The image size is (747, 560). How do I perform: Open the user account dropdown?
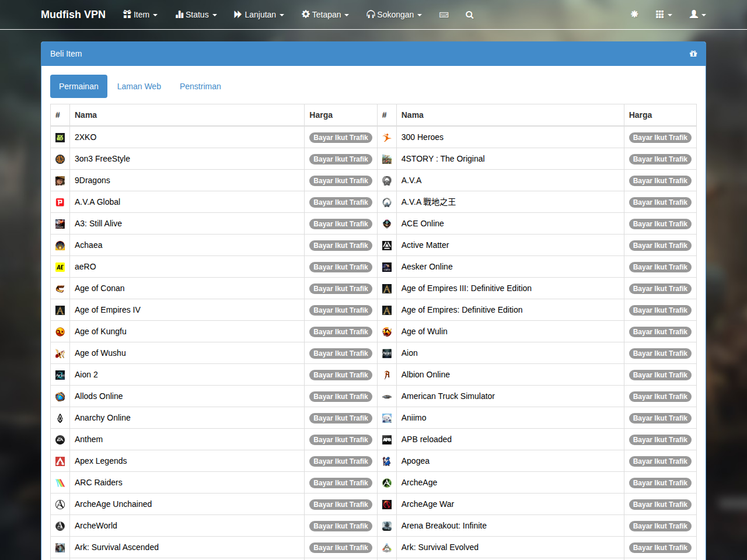697,15
